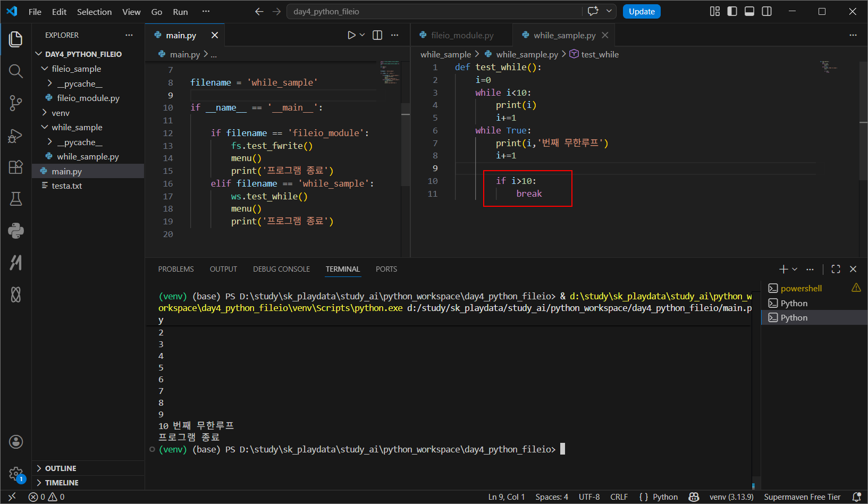Open the Explorer view in activity bar

click(16, 39)
